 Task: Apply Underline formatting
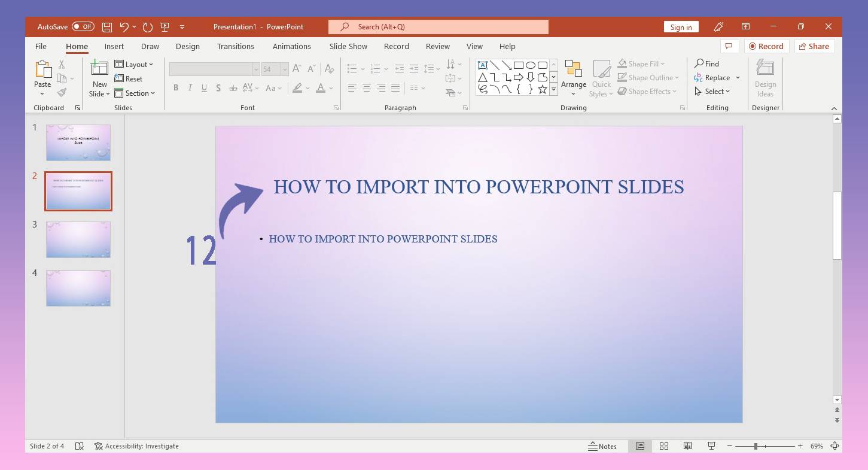[204, 88]
